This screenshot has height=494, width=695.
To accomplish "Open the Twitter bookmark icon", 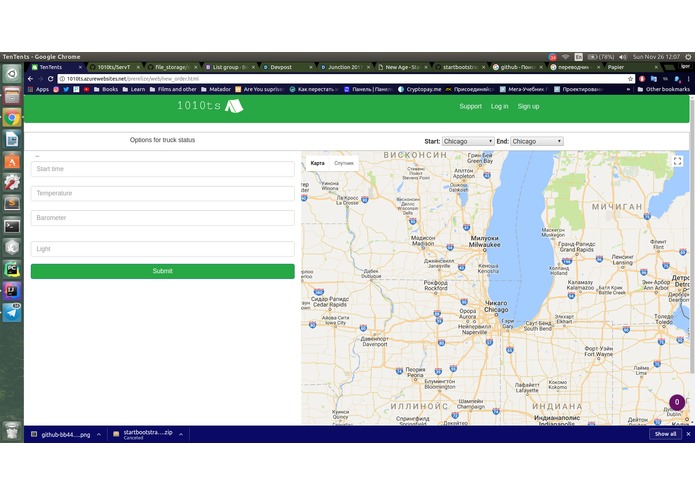I will pos(66,89).
